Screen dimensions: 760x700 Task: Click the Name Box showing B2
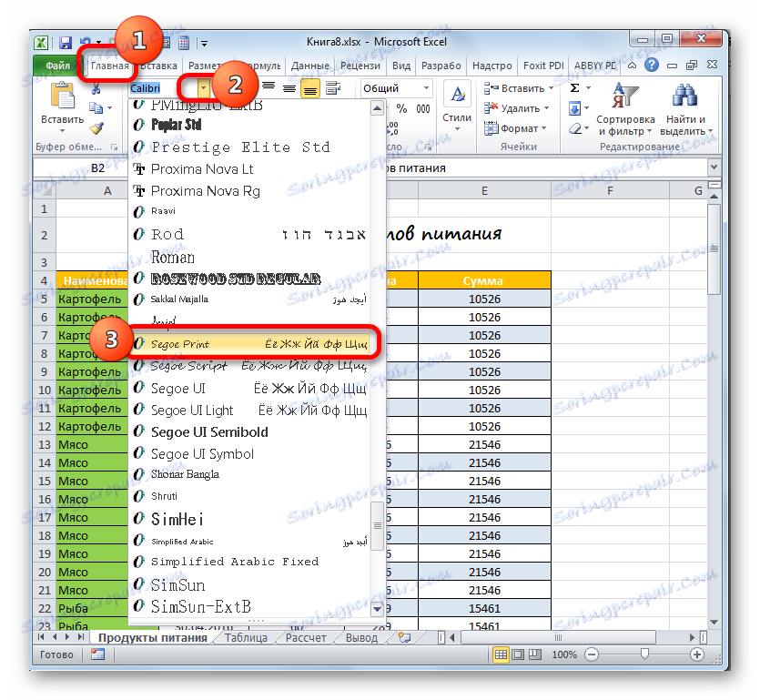click(x=80, y=167)
